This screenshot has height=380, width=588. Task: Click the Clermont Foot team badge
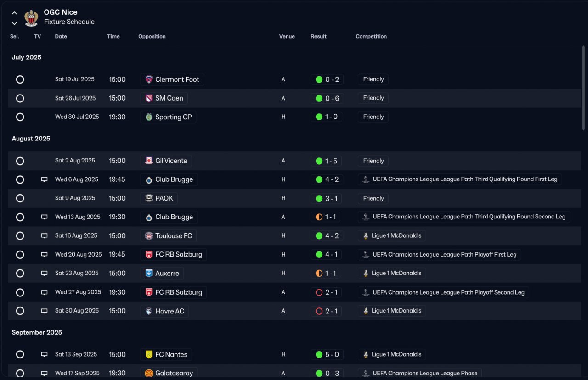point(149,79)
